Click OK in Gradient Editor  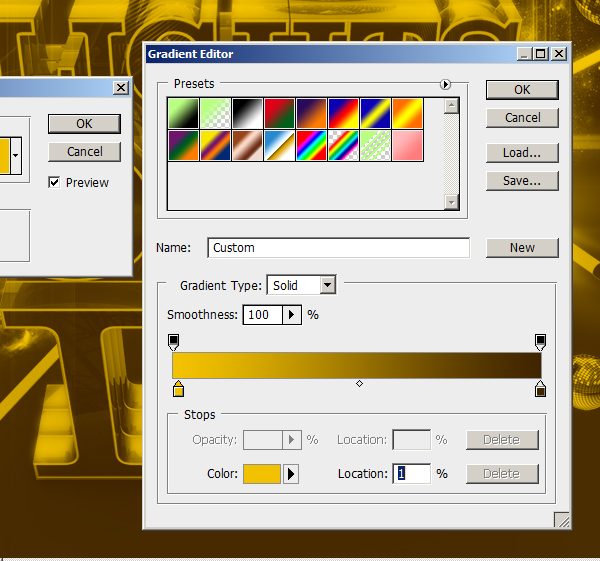[522, 90]
